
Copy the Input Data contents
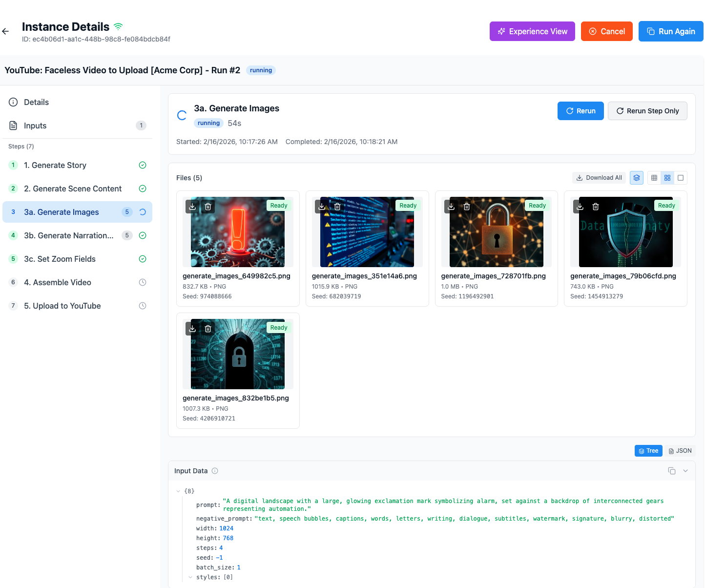click(x=672, y=471)
